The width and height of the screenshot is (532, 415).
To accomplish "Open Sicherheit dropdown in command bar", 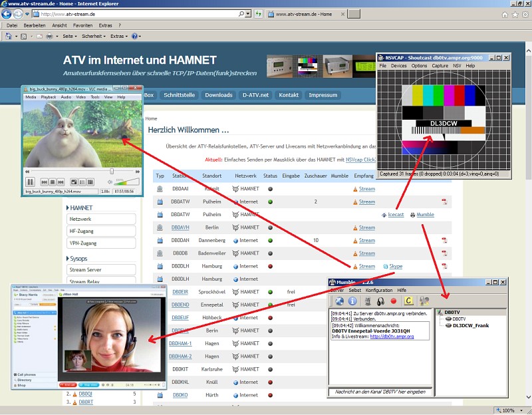I will [94, 36].
